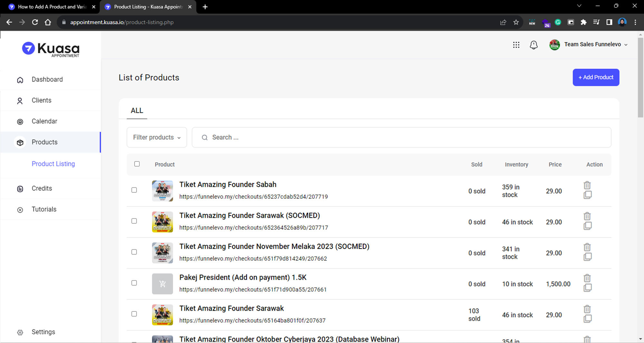Duplicate Tiket Amazing Founder Sarawak (SOCMED) product

coord(587,226)
